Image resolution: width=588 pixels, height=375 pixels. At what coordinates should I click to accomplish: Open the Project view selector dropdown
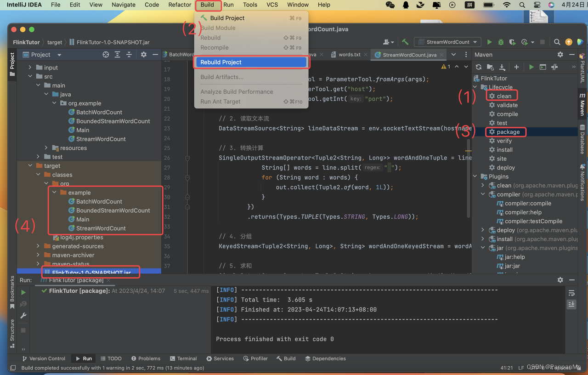point(42,54)
